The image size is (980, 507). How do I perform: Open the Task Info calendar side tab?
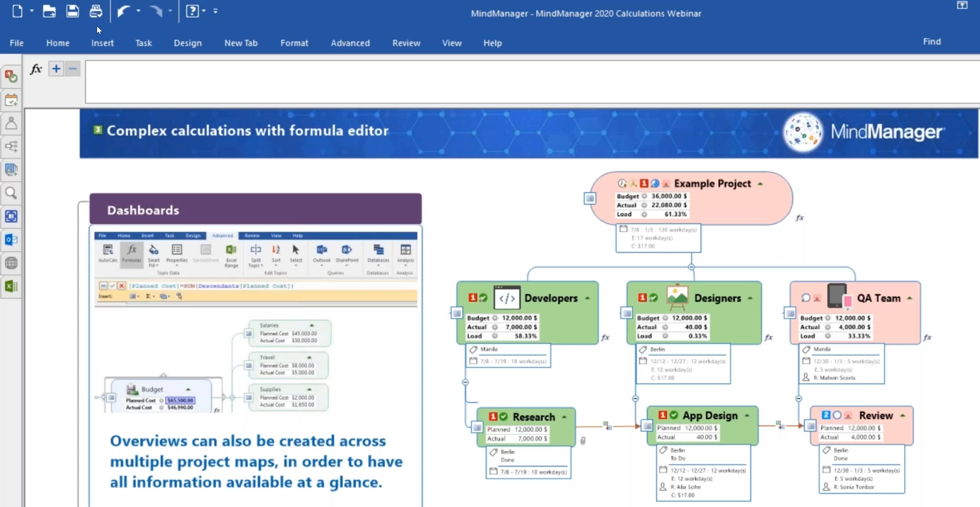[x=11, y=100]
